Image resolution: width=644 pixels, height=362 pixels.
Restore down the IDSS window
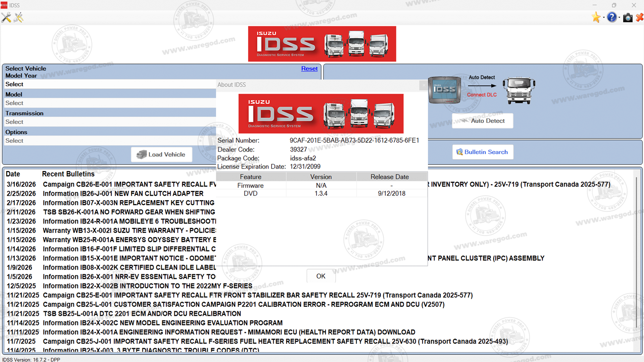[x=614, y=5]
